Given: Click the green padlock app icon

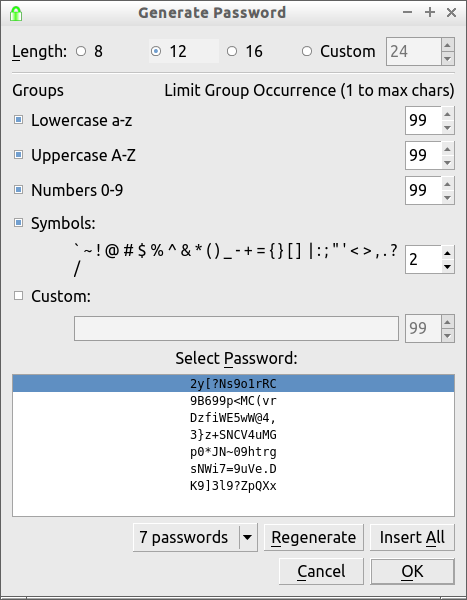Looking at the screenshot, I should (x=16, y=13).
